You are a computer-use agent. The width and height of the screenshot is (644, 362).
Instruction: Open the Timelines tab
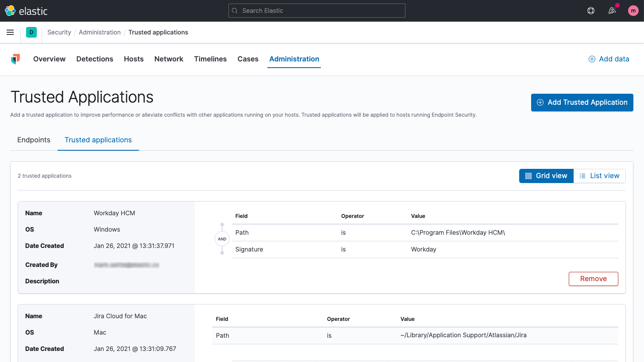pos(210,59)
